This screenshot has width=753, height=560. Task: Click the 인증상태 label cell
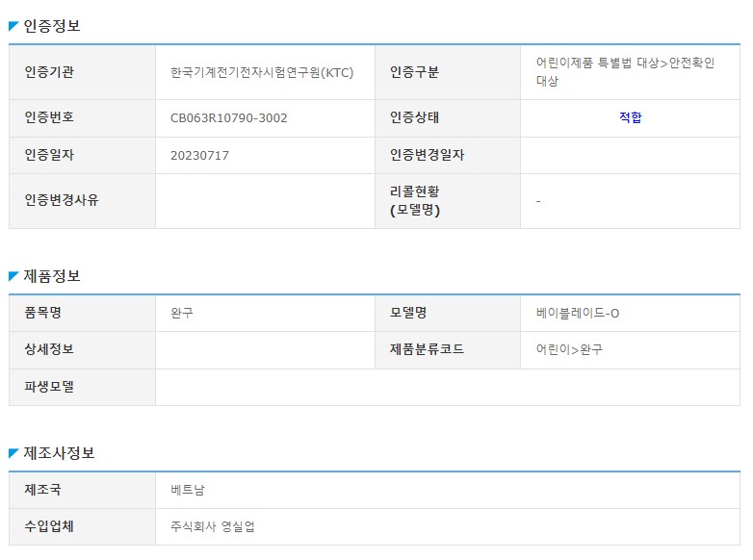[448, 118]
